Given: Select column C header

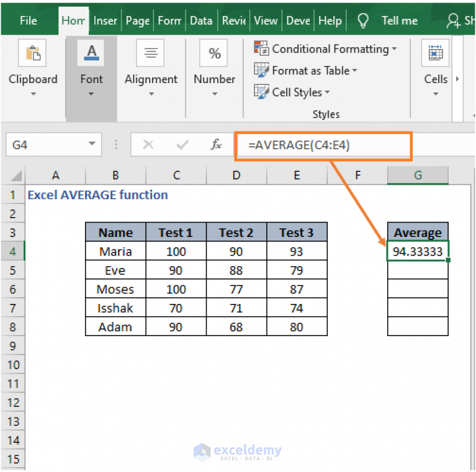Looking at the screenshot, I should [176, 176].
